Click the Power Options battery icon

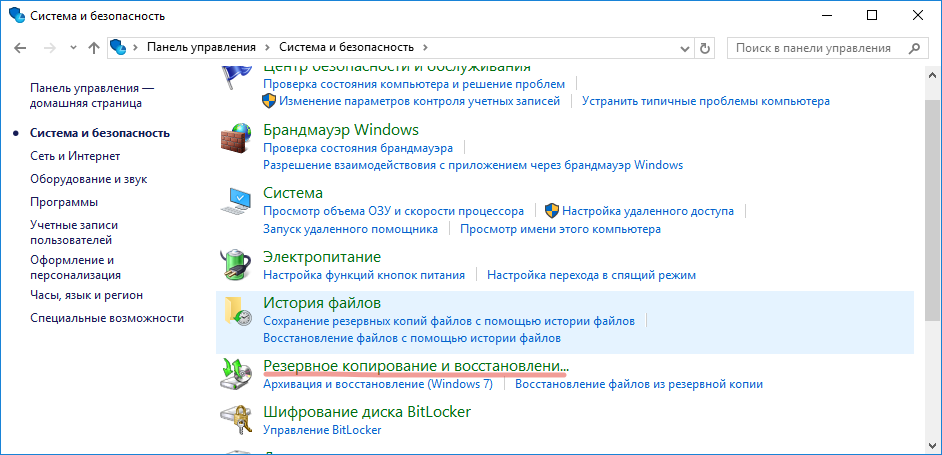click(x=237, y=264)
